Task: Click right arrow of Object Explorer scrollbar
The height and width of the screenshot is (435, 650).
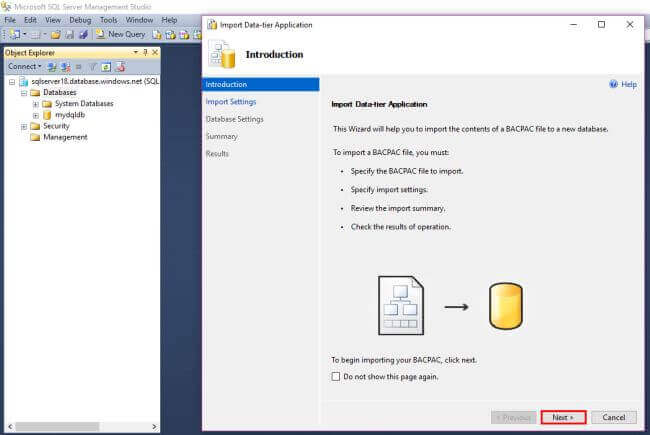Action: [x=154, y=426]
